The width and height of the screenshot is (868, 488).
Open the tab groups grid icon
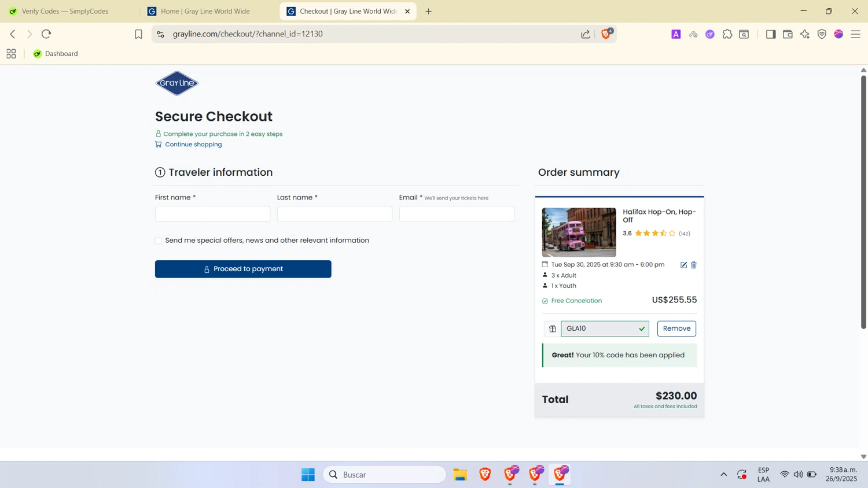tap(11, 54)
